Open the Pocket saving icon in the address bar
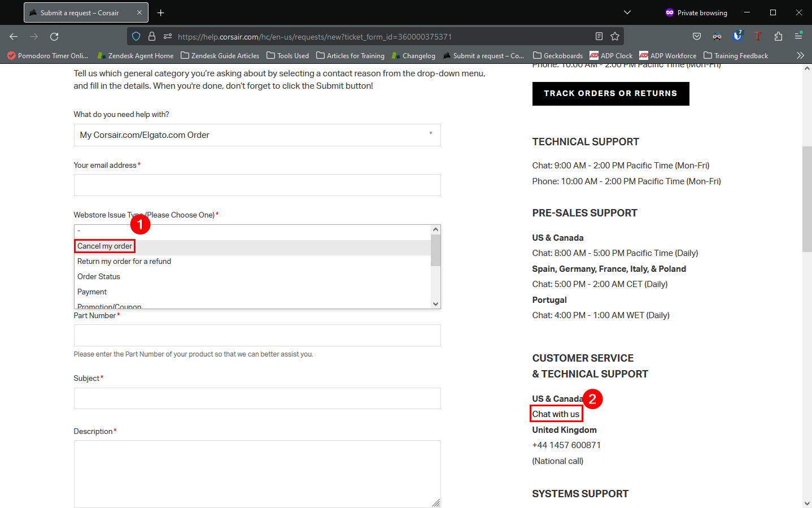Viewport: 812px width, 508px height. (x=697, y=36)
